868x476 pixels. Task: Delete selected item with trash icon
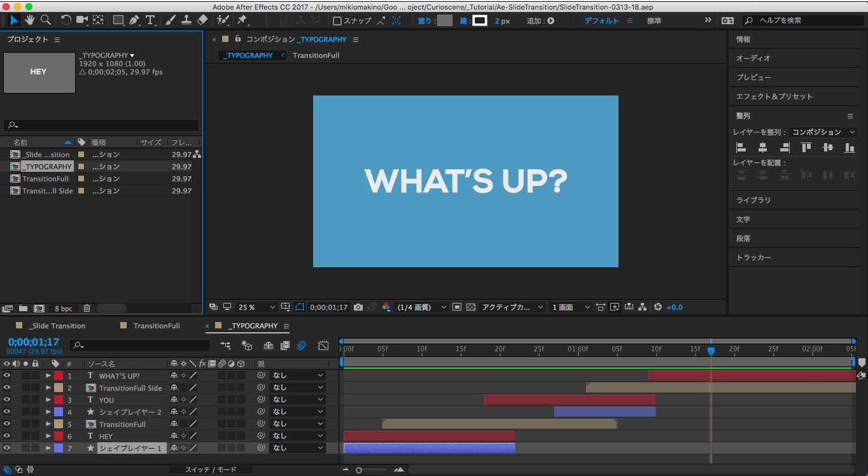(x=87, y=309)
